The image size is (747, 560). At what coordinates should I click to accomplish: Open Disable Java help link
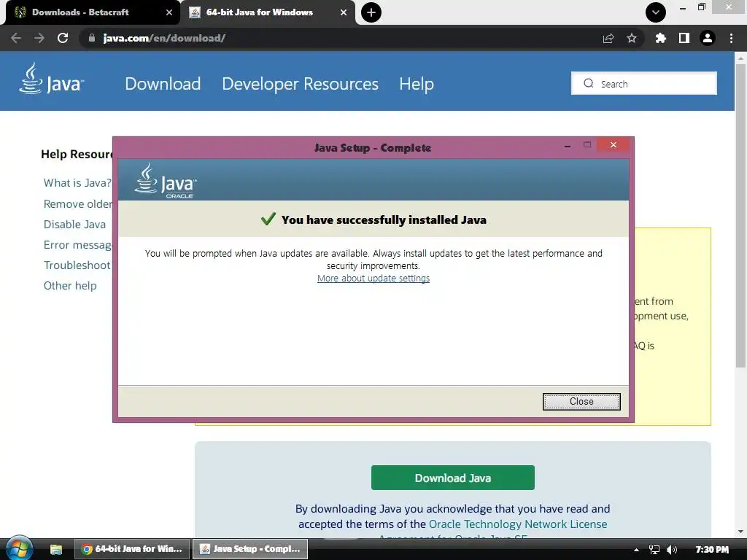[74, 225]
